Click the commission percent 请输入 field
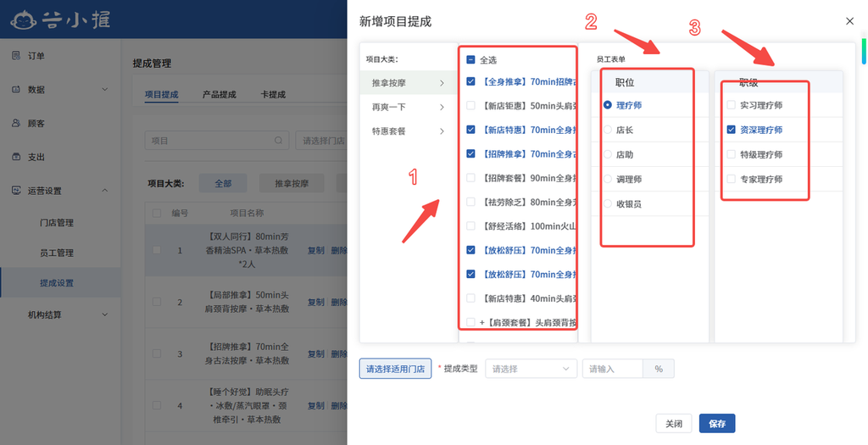This screenshot has height=445, width=868. coord(612,369)
